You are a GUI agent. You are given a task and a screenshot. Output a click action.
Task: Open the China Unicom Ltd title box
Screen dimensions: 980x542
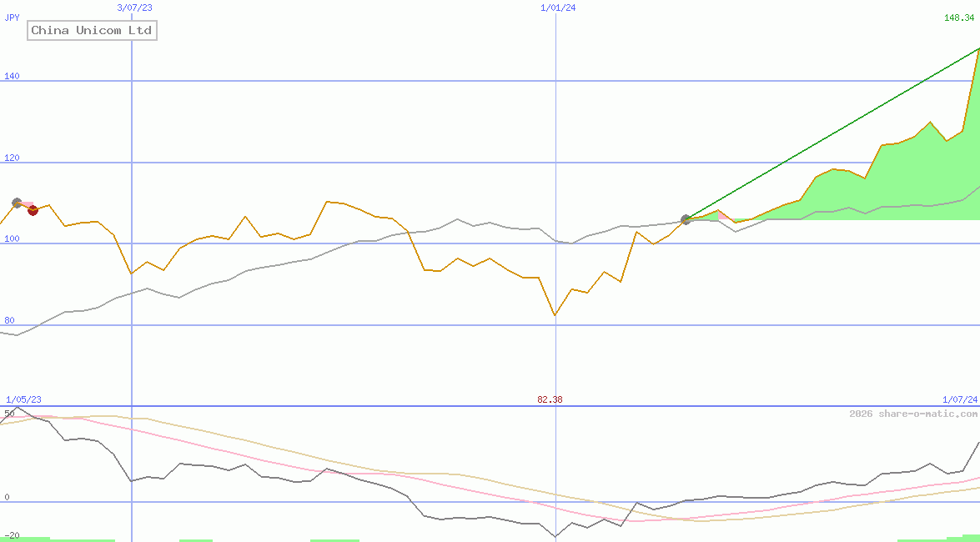click(92, 30)
